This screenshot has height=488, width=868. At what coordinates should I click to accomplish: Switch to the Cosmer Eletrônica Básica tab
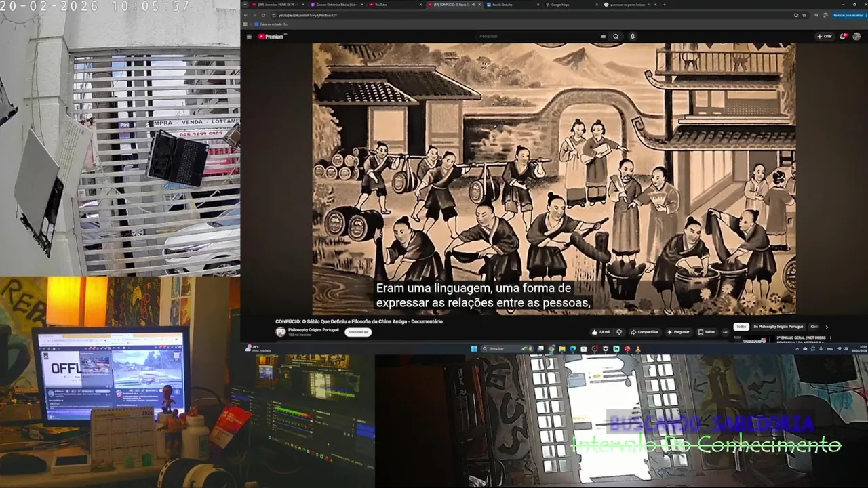coord(338,5)
